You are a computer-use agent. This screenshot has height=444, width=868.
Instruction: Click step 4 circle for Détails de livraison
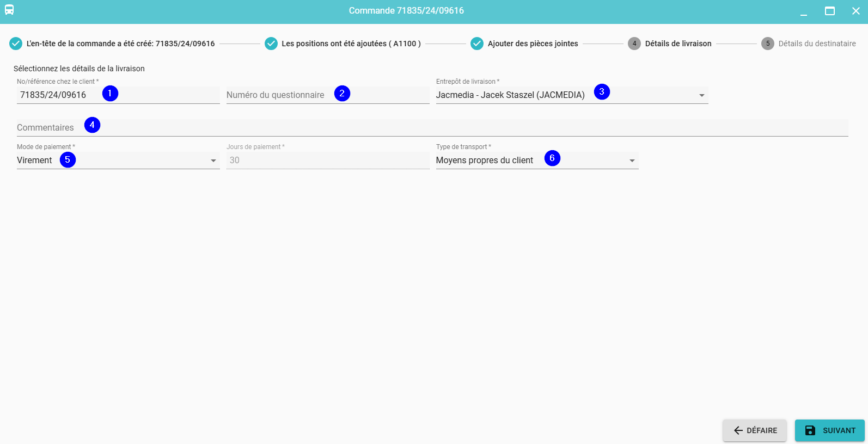[x=634, y=44]
